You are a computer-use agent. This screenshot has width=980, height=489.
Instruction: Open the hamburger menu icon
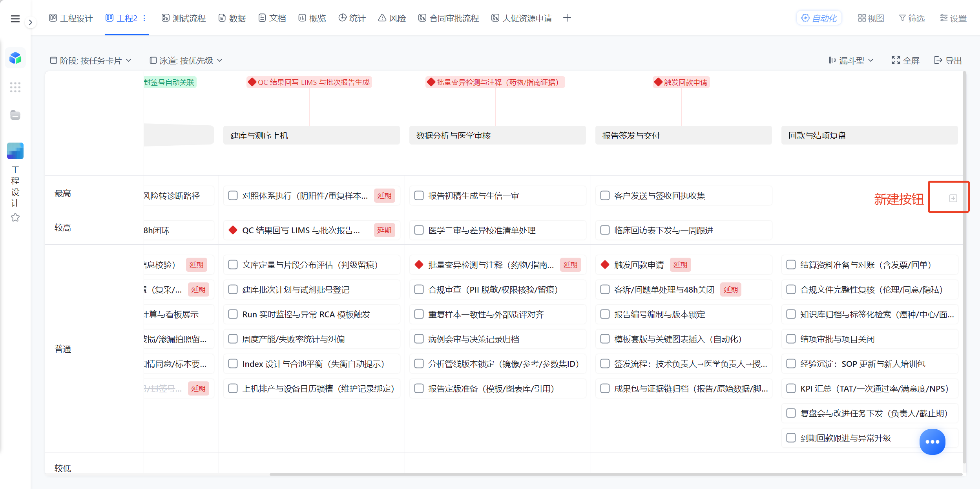coord(15,18)
